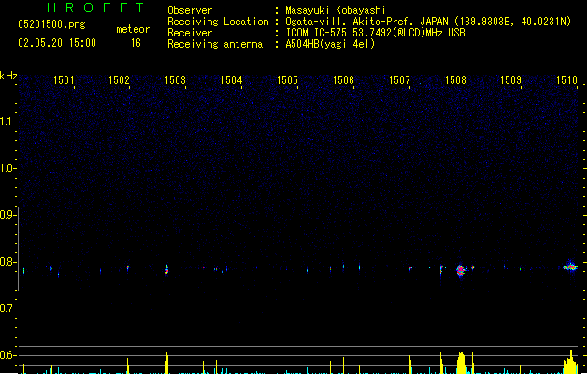Image resolution: width=588 pixels, height=374 pixels.
Task: Click the 1.0 kHz frequency label
Action: point(7,168)
